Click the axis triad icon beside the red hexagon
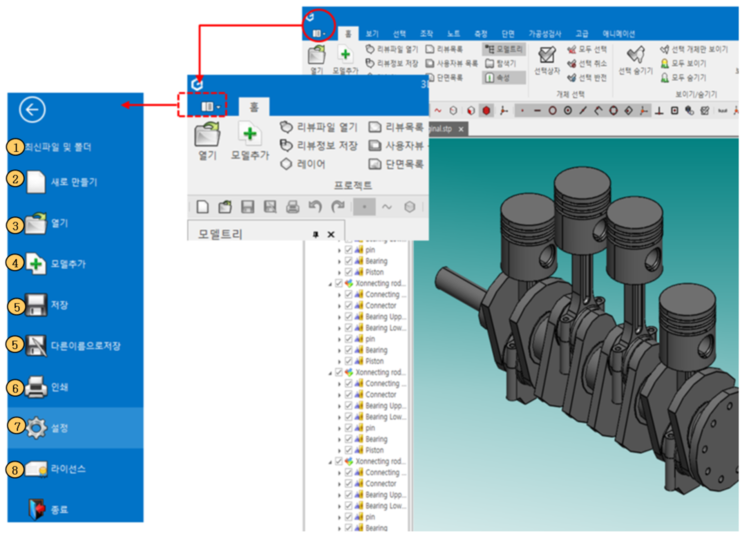 point(504,111)
